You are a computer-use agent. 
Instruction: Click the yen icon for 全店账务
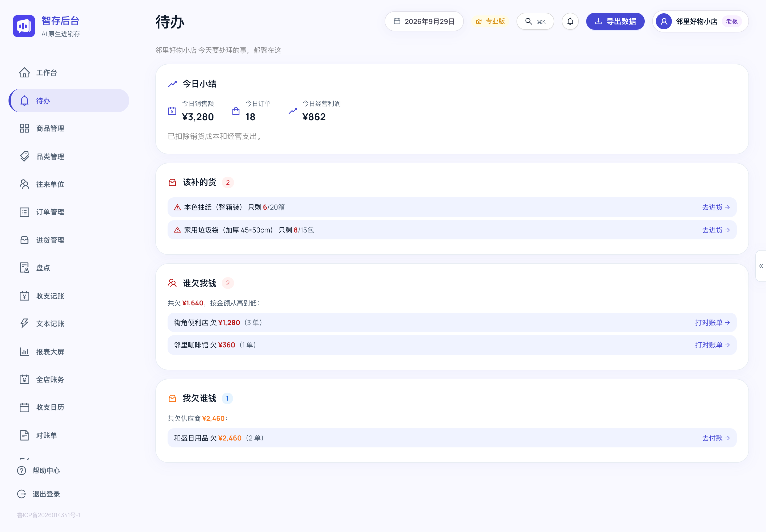[24, 380]
